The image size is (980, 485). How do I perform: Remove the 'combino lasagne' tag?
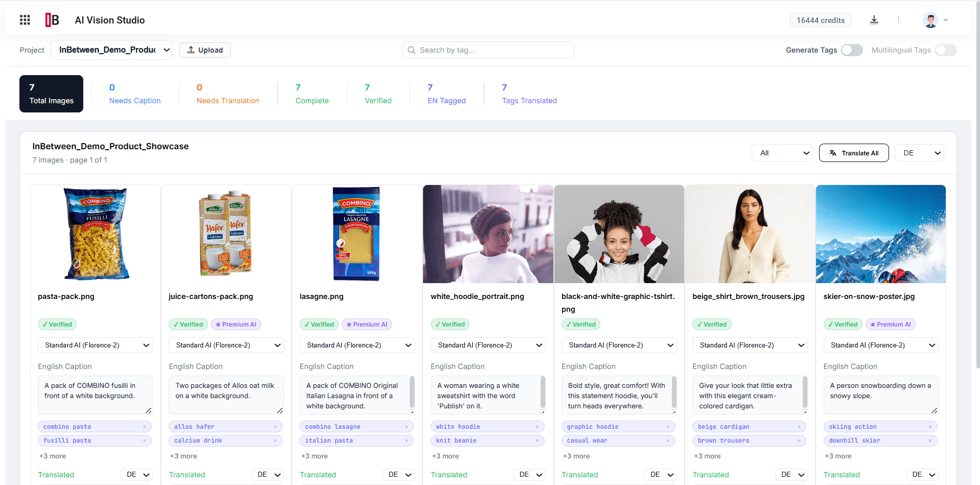pos(407,427)
